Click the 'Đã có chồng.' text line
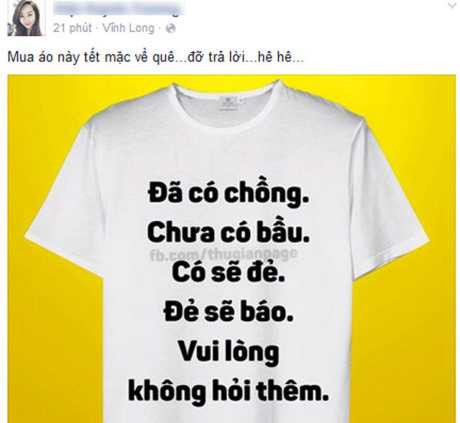The height and width of the screenshot is (423, 460). coord(228,194)
